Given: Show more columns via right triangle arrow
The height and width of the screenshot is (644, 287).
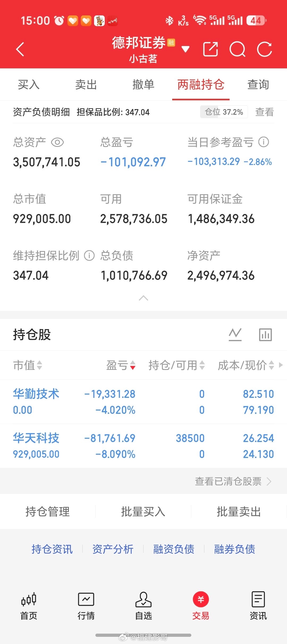Looking at the screenshot, I should pyautogui.click(x=281, y=365).
